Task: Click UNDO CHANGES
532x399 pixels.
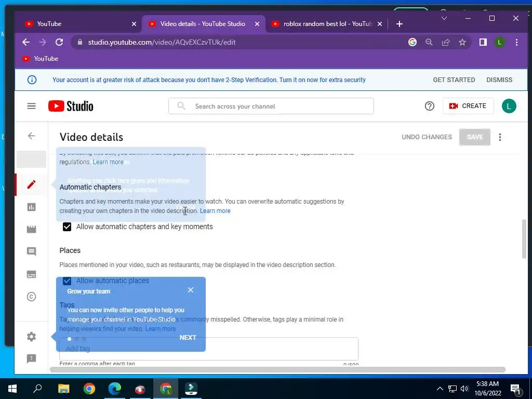Action: coord(427,137)
